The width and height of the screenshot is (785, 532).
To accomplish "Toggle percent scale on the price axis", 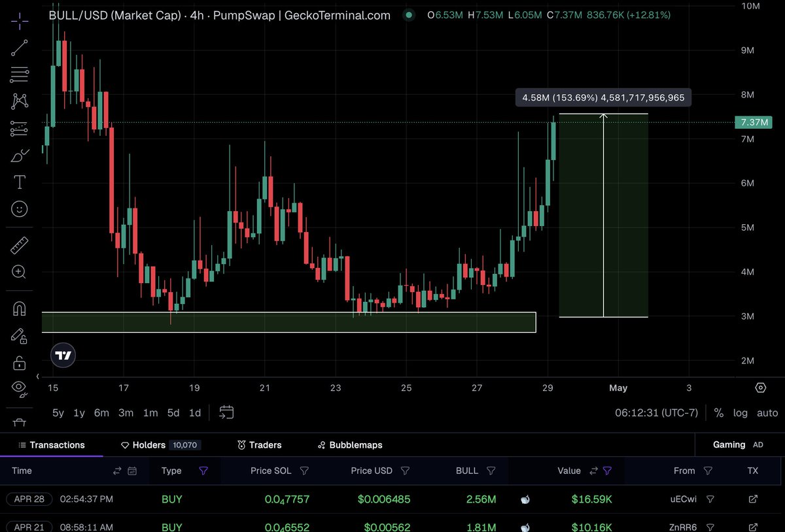I will click(718, 413).
